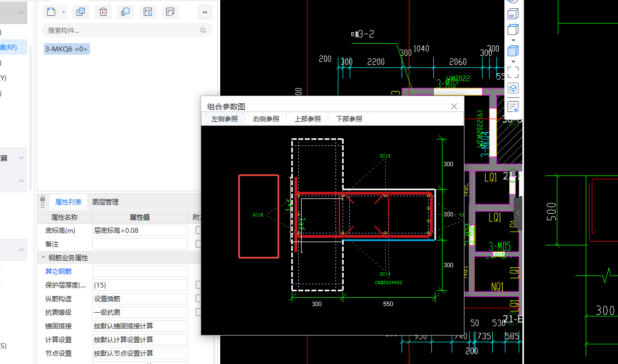This screenshot has width=618, height=364.
Task: Click the 底标高 value field 层底标高+0.08
Action: [140, 230]
